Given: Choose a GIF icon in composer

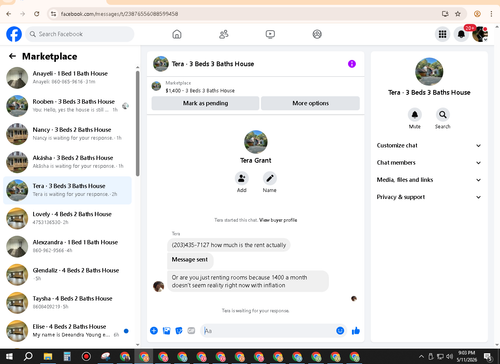Looking at the screenshot, I should (191, 331).
